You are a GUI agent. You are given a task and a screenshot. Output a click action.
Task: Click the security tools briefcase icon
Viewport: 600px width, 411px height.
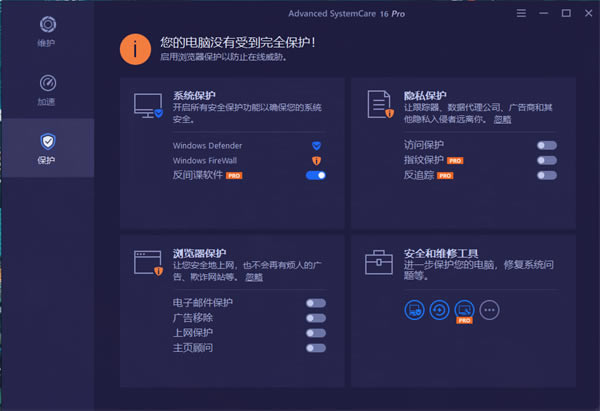379,263
